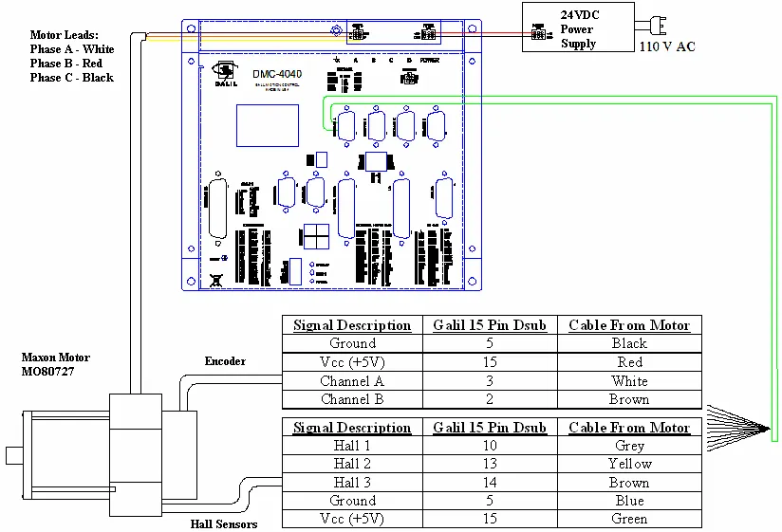Click "Cable From Motor" header in the Hall table
Image resolution: width=782 pixels, height=532 pixels.
coord(629,428)
